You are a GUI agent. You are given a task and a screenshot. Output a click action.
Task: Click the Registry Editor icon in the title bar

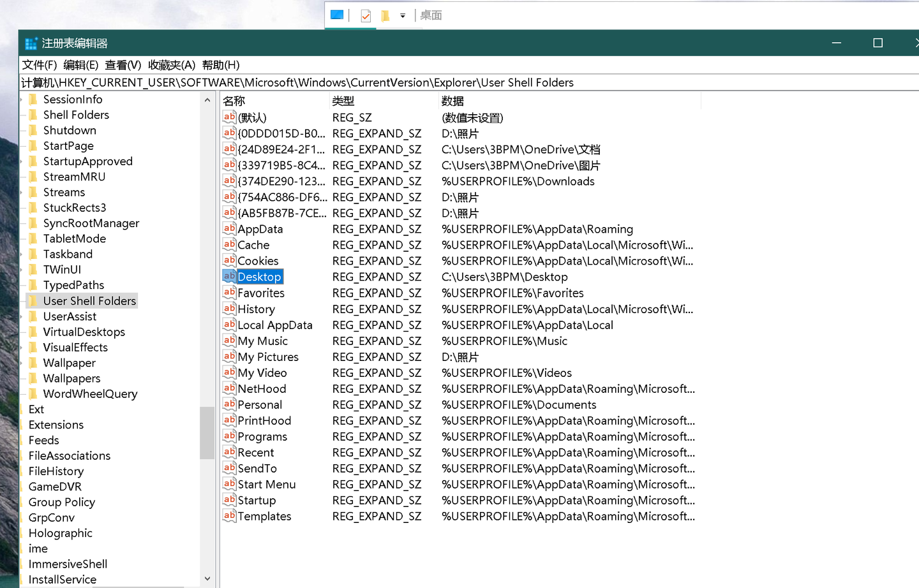[x=30, y=43]
